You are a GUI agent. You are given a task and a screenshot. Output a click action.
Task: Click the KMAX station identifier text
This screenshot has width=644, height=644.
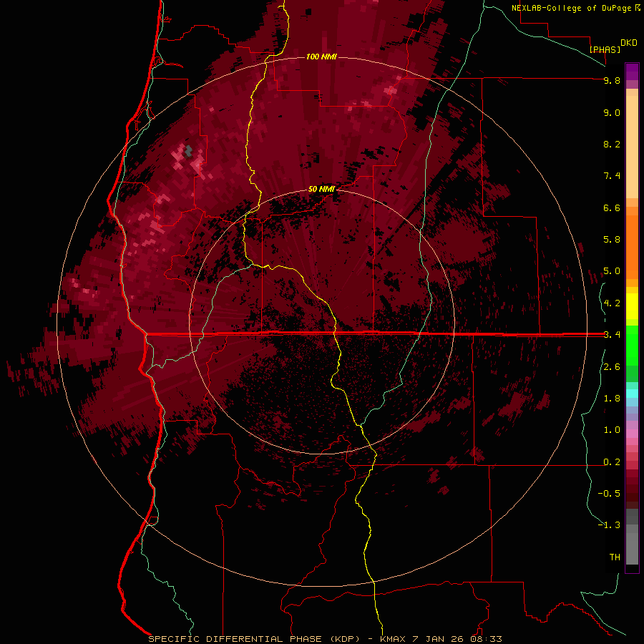click(393, 639)
